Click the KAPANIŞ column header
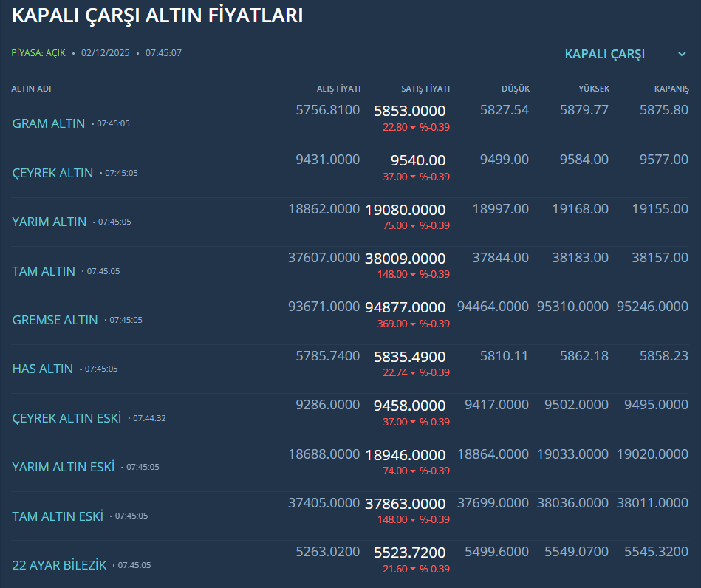The image size is (701, 588). point(671,89)
